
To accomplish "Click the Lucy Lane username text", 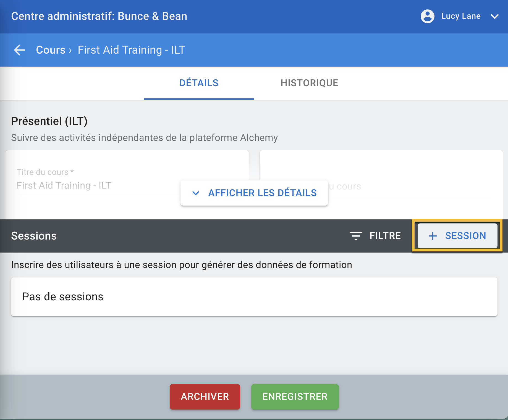I will pyautogui.click(x=461, y=16).
